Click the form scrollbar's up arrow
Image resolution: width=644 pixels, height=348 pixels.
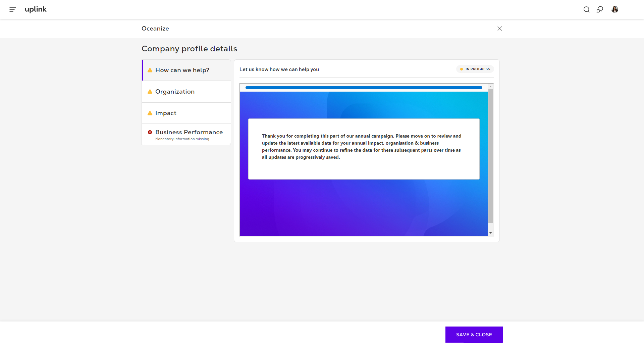(490, 87)
